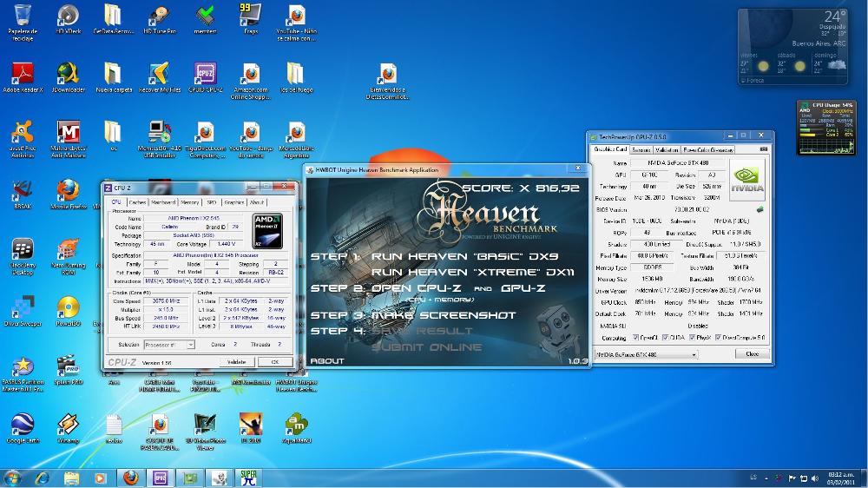Open Driver Sweeper desktop shortcut
Screen dimensions: 868x488
[23, 312]
